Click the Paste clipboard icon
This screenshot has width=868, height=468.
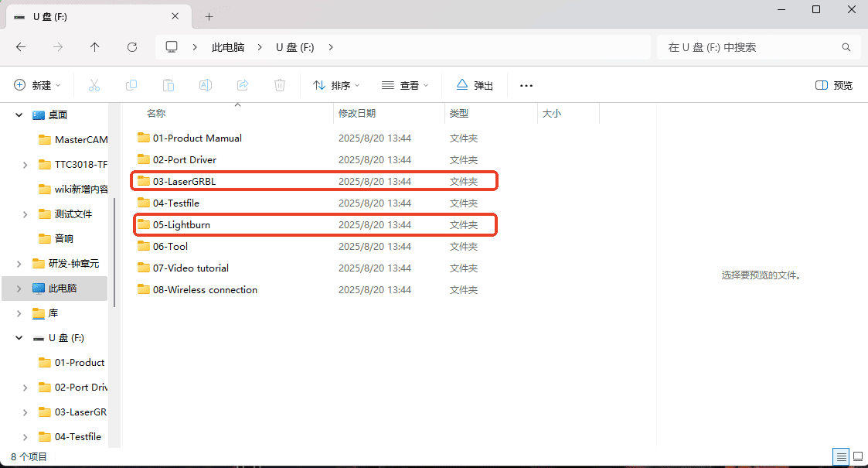pyautogui.click(x=168, y=85)
